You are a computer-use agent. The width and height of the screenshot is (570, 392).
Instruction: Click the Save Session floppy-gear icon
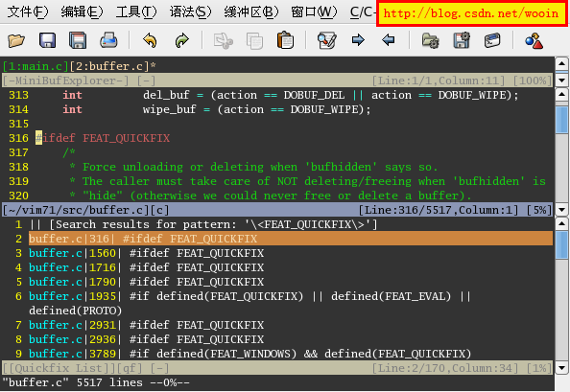[462, 40]
